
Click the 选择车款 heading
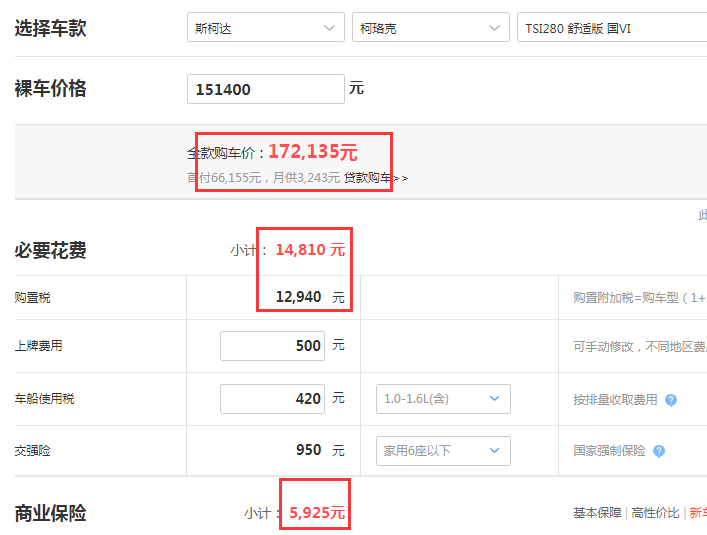point(50,28)
